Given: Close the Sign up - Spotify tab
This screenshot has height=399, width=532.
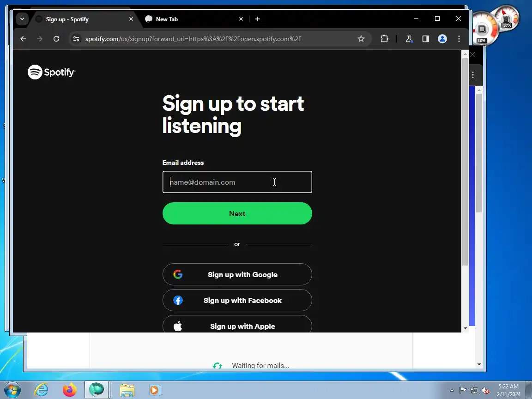Looking at the screenshot, I should [x=131, y=19].
